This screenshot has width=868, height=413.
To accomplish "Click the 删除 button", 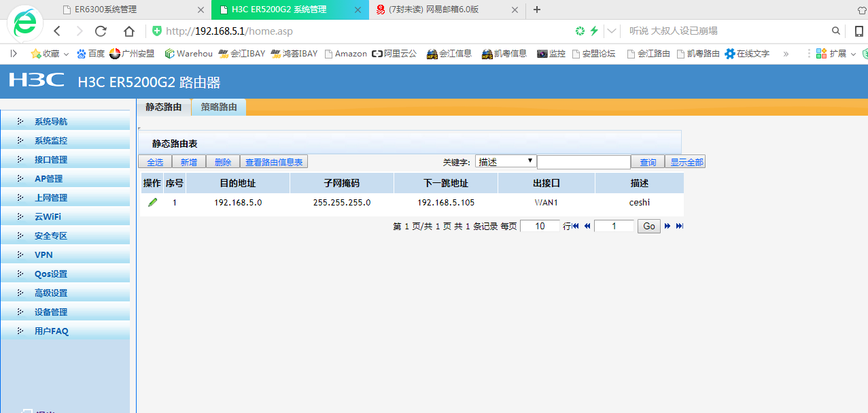I will click(x=223, y=162).
